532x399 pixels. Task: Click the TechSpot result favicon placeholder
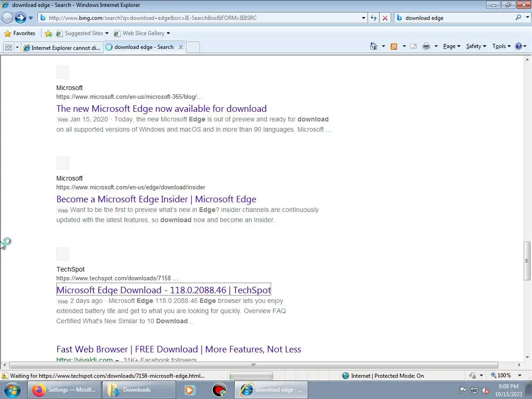[x=63, y=254]
